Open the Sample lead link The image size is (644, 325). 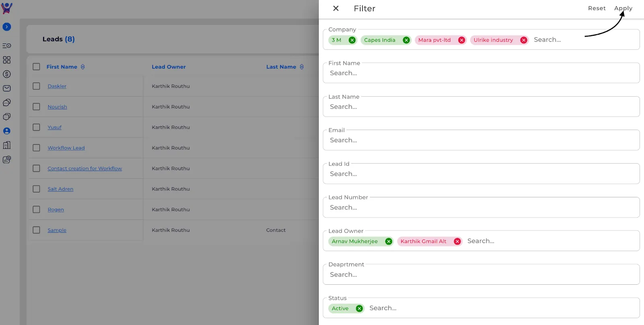[57, 230]
